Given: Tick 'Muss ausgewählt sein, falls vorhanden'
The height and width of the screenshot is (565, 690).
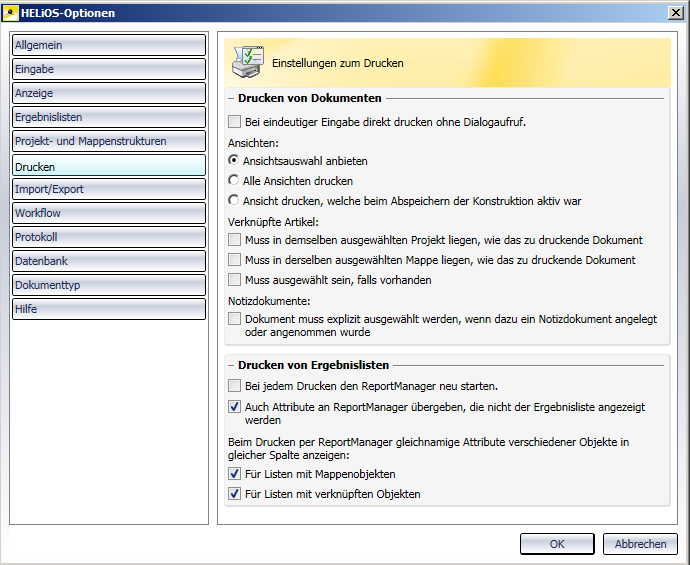Looking at the screenshot, I should point(235,279).
